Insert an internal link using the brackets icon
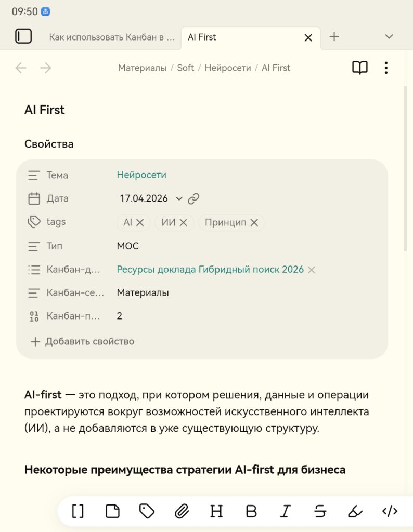413x532 pixels. [x=77, y=511]
